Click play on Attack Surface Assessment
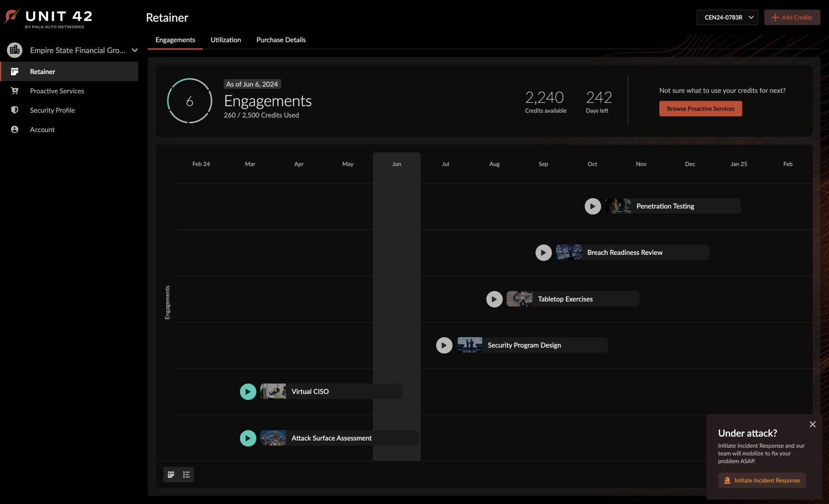 (248, 438)
